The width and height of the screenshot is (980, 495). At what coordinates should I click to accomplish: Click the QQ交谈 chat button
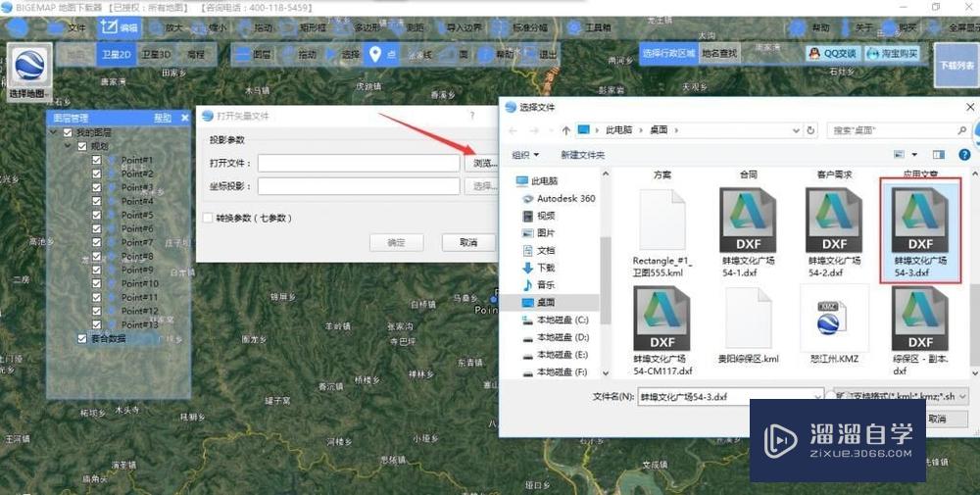point(832,54)
